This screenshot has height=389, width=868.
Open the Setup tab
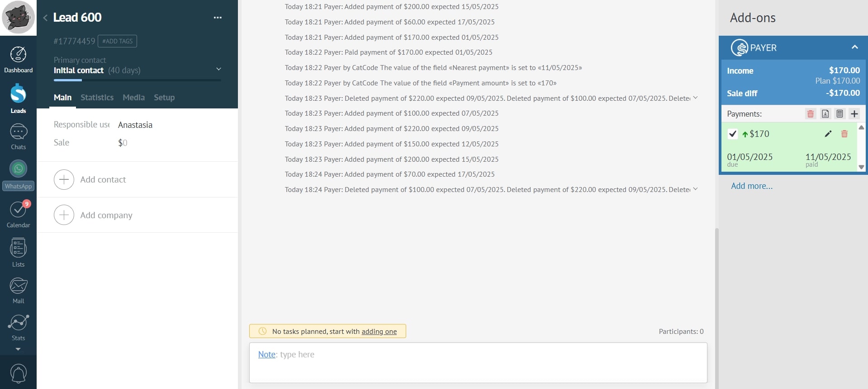164,98
